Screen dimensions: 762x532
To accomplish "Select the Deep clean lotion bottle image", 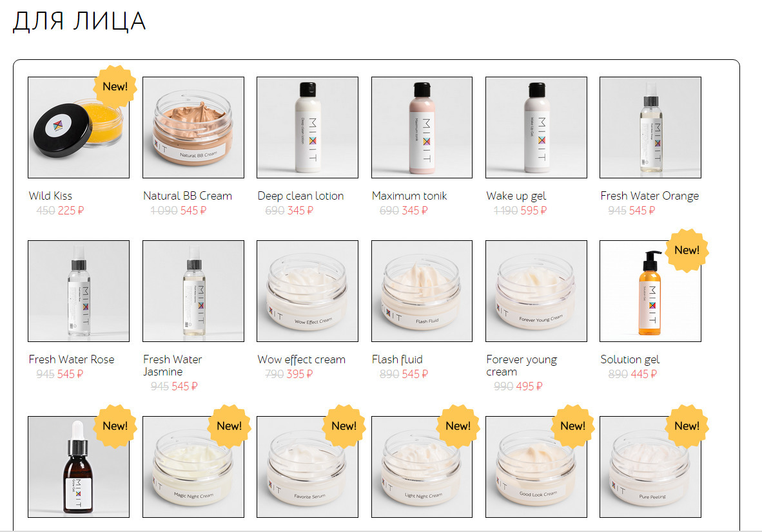I will pos(308,128).
